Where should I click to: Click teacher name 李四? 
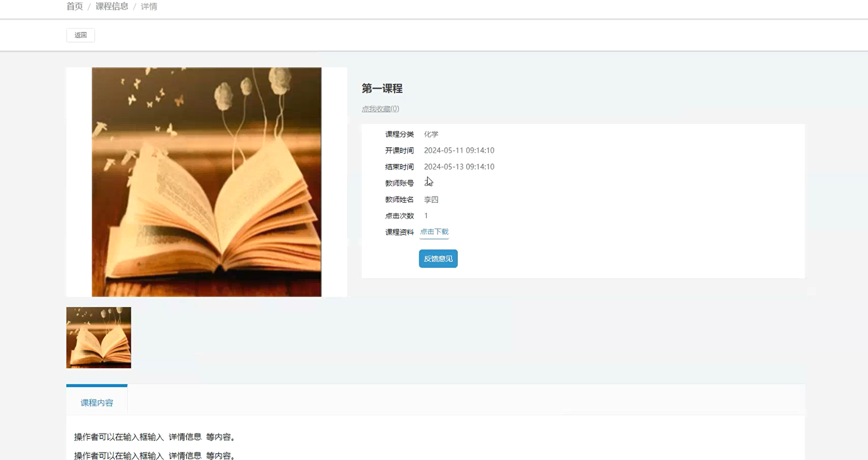pos(431,200)
